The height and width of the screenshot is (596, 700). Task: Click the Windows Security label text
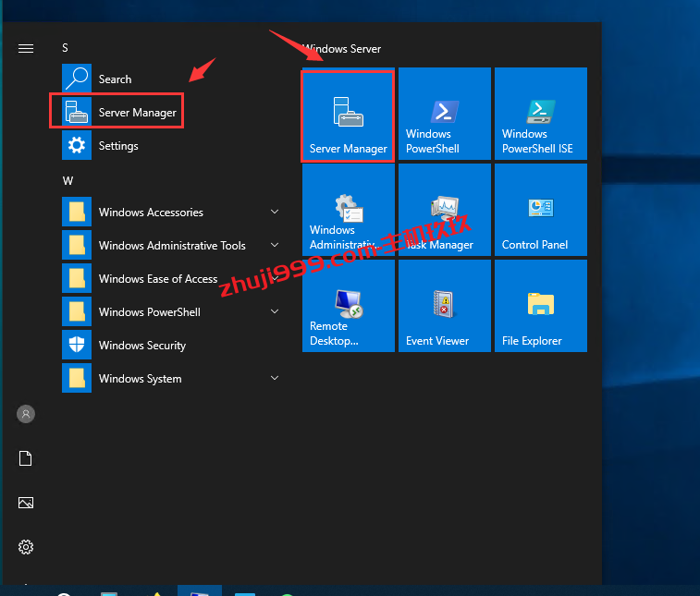click(142, 346)
